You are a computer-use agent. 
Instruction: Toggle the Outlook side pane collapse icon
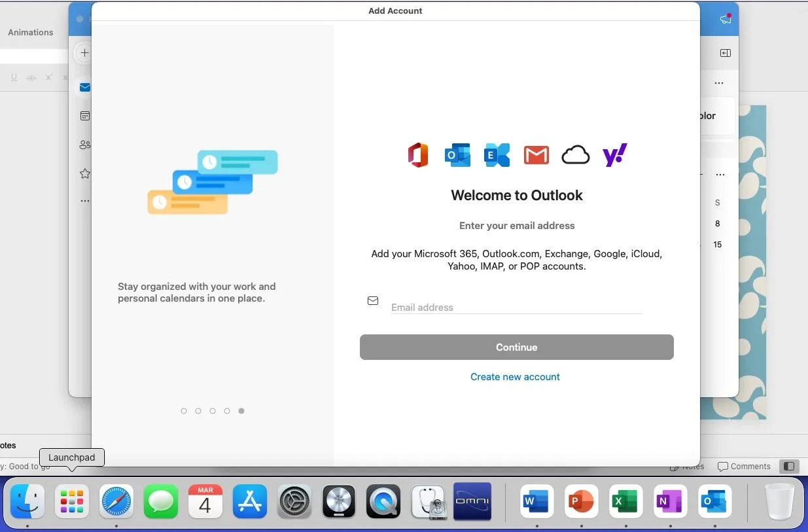pyautogui.click(x=725, y=53)
